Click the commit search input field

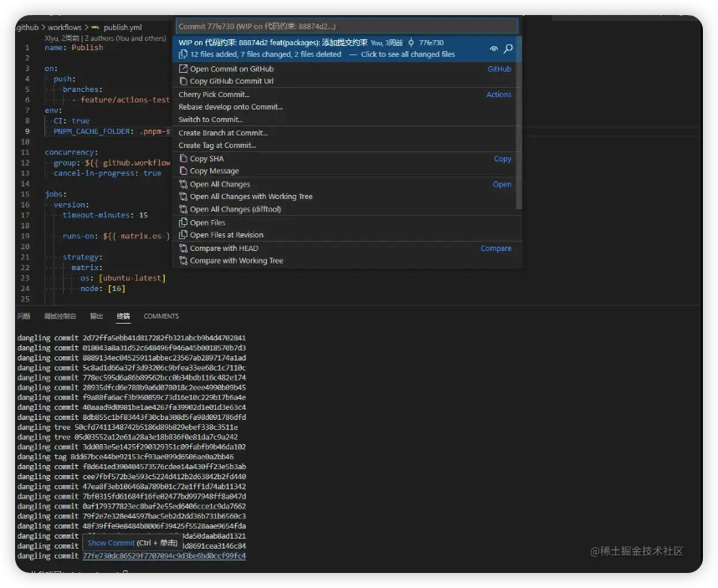(x=347, y=26)
